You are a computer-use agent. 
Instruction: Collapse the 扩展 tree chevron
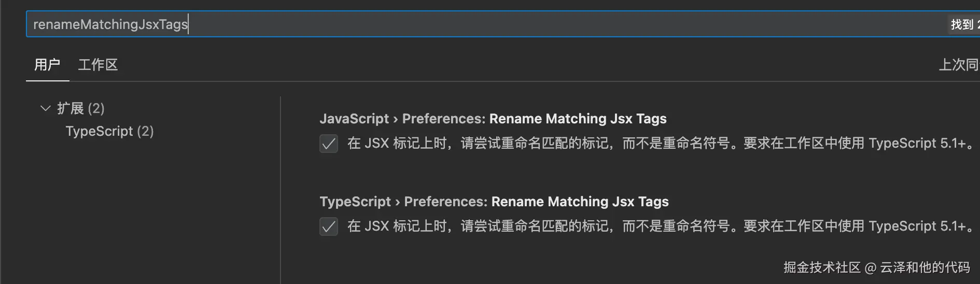pyautogui.click(x=46, y=108)
